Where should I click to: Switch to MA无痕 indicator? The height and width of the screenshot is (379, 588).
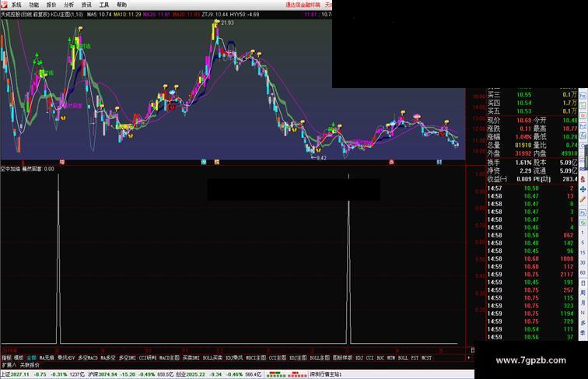pos(47,358)
